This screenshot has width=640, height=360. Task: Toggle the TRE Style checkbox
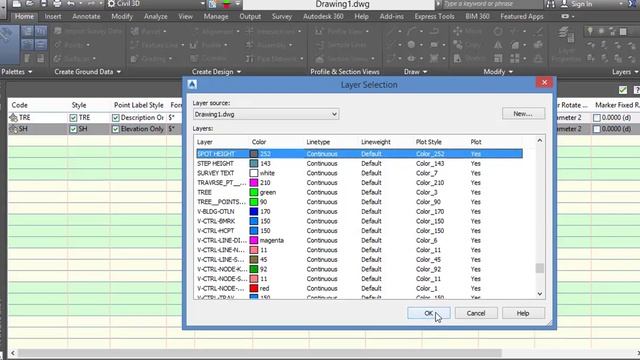point(73,118)
